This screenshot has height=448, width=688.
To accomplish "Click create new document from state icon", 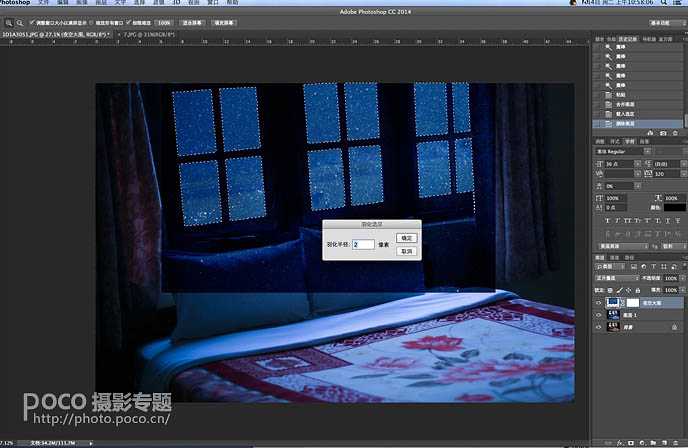I will [x=650, y=133].
